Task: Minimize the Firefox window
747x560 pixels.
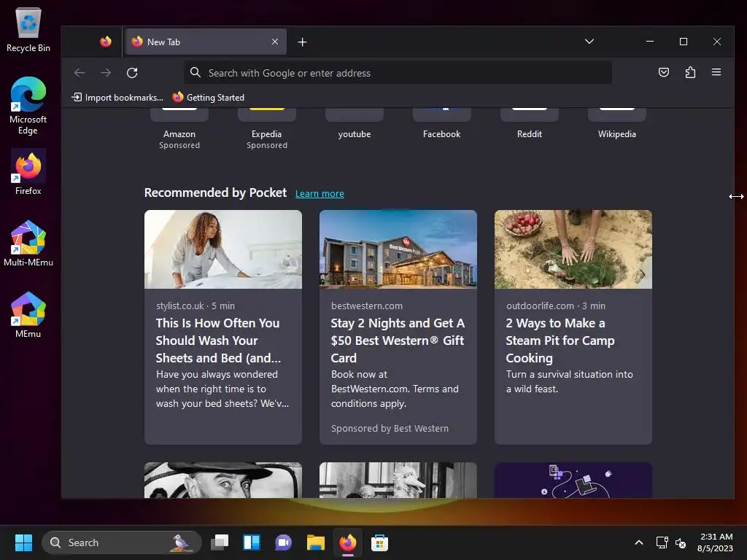Action: pos(650,42)
